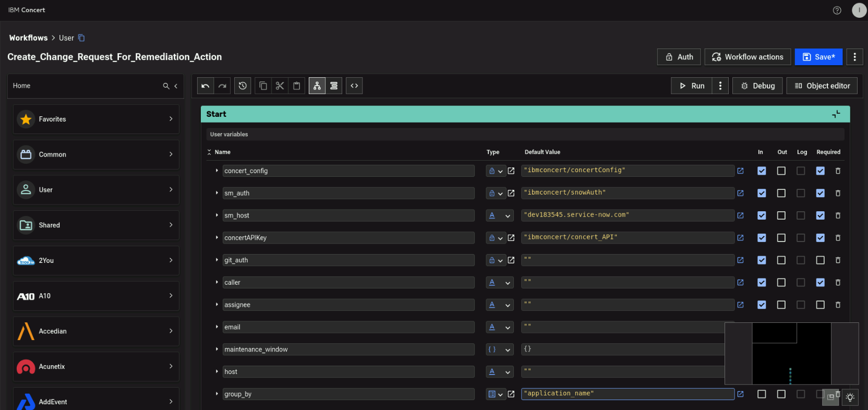Open type details for git_auth

tap(511, 260)
